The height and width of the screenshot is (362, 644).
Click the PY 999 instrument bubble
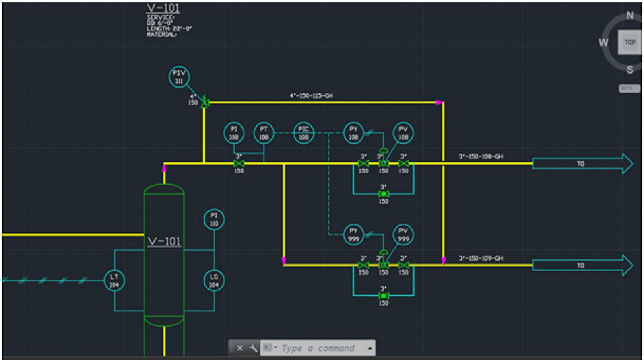353,235
